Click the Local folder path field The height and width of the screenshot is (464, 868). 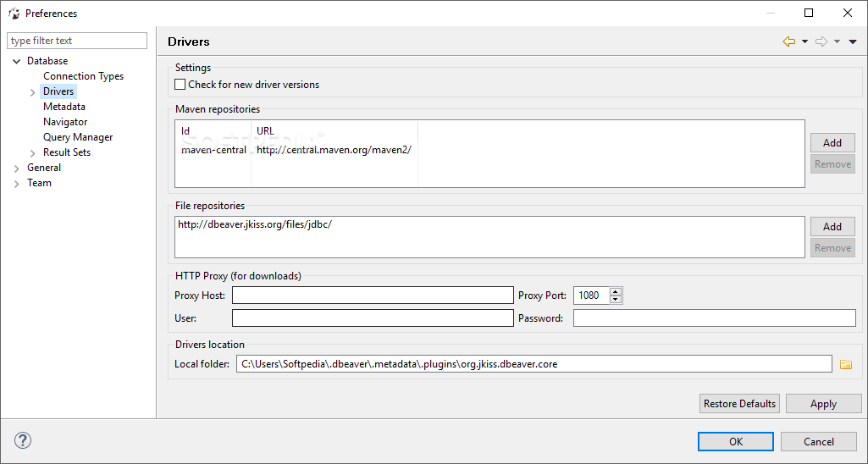[534, 364]
